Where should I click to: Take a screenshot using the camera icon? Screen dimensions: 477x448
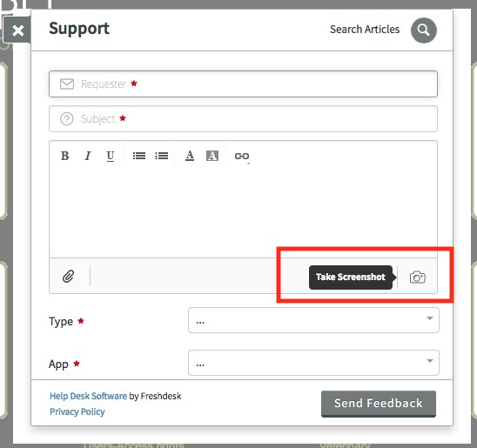tap(418, 277)
